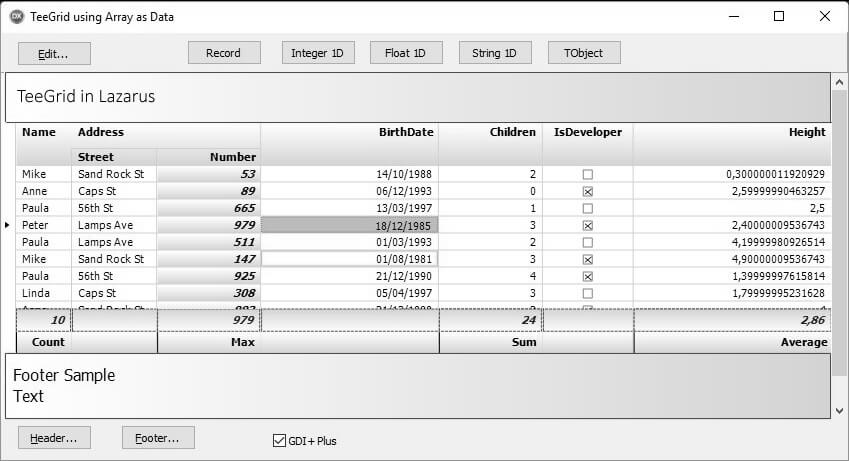Image resolution: width=849 pixels, height=461 pixels.
Task: Select the IsDeveloper column header
Action: tap(587, 144)
